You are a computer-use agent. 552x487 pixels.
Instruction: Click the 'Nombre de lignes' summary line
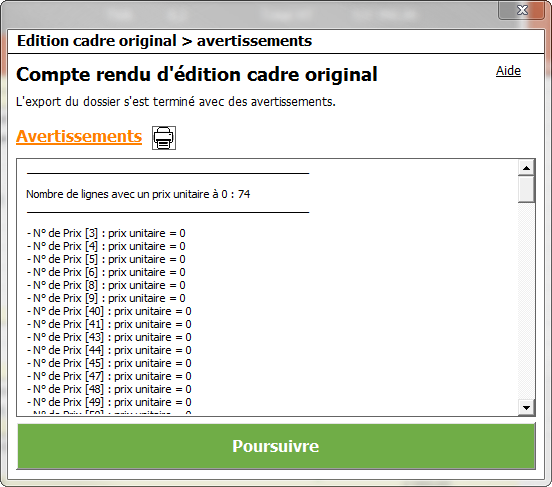[x=138, y=194]
